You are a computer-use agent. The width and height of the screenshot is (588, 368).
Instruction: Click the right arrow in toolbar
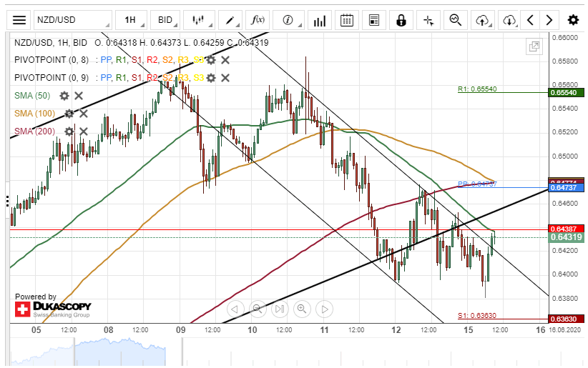tap(549, 20)
